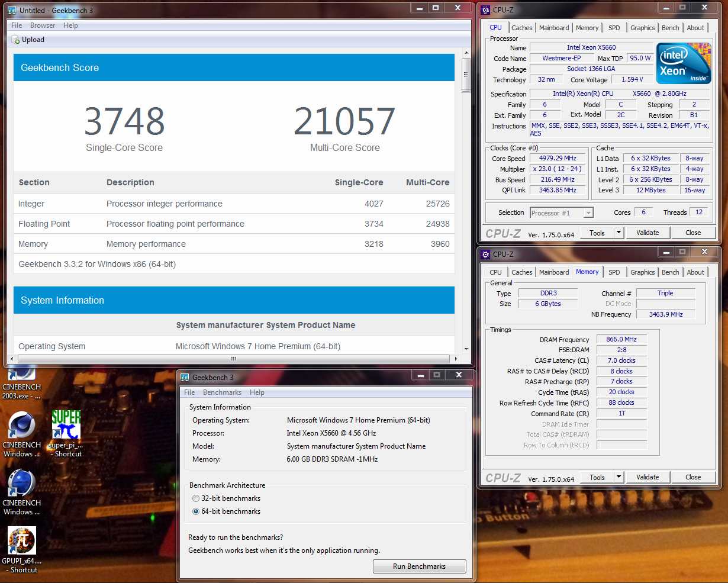Click Close button in upper CPU-Z
Image resolution: width=728 pixels, height=583 pixels.
pos(693,233)
